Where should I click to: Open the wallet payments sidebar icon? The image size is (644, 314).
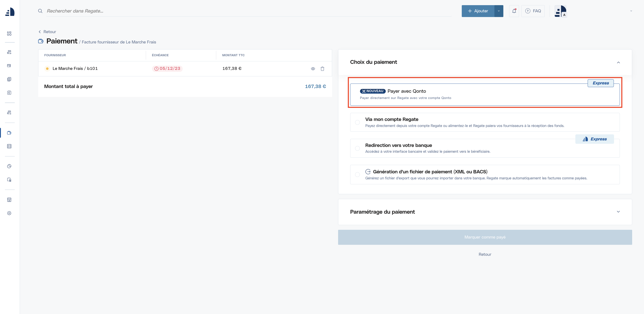click(9, 133)
